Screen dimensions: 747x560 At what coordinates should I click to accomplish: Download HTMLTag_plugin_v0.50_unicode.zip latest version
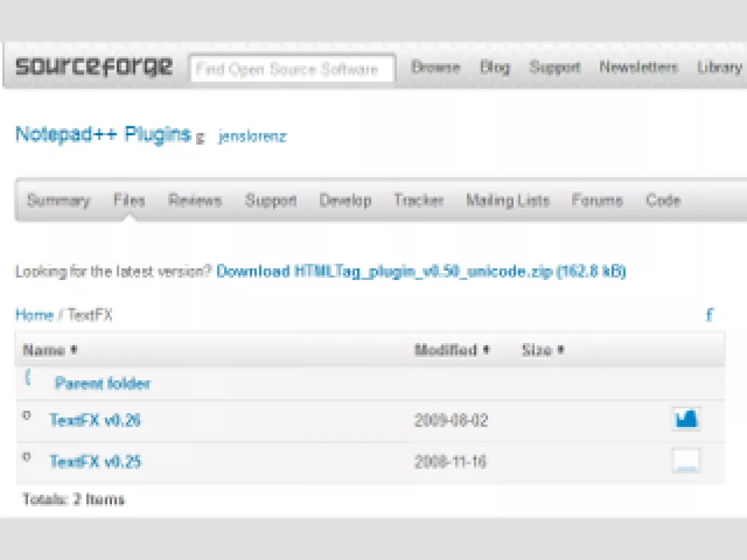click(421, 272)
